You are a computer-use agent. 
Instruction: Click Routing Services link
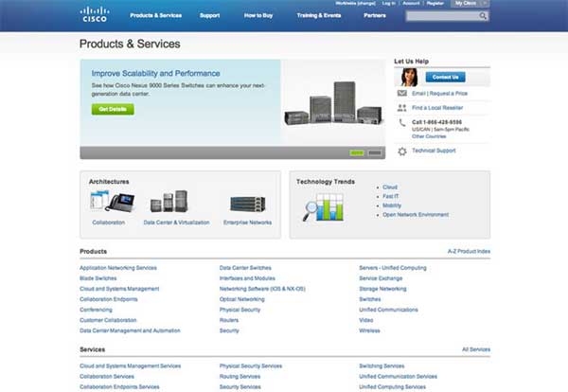pos(240,377)
